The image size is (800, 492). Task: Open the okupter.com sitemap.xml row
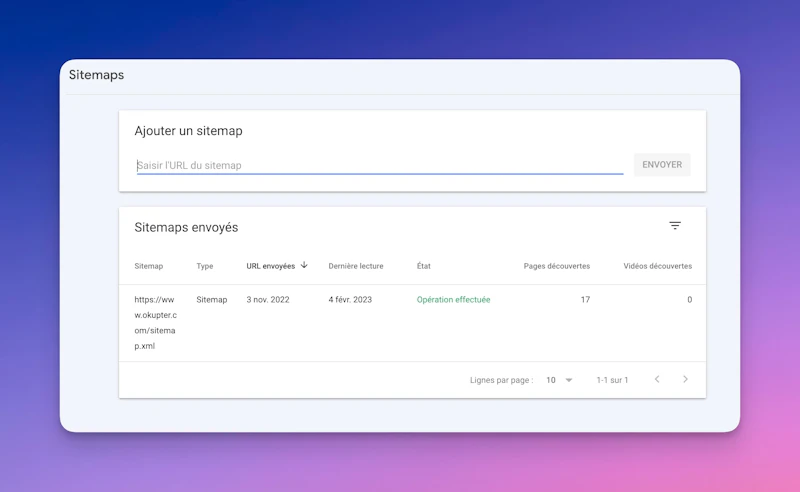click(x=412, y=323)
